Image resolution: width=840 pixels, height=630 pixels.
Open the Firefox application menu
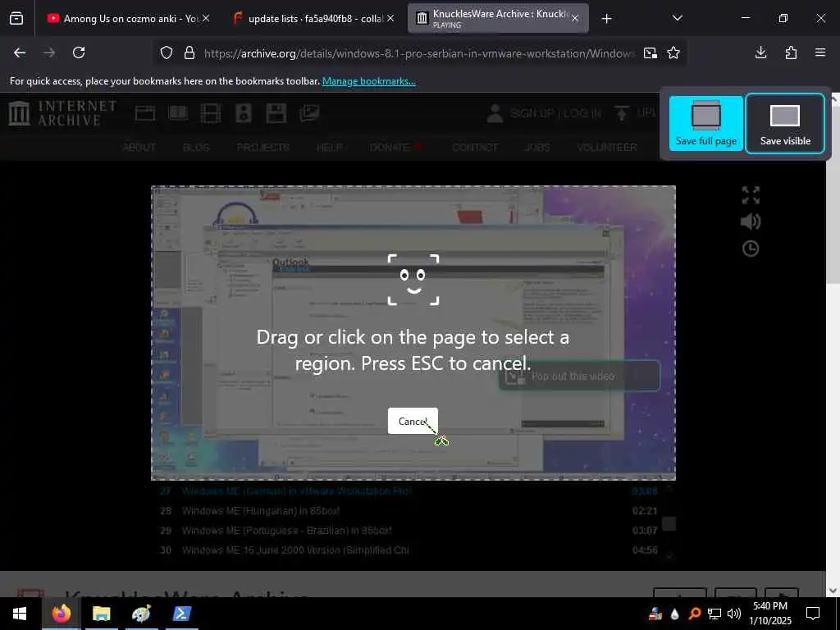click(x=820, y=52)
